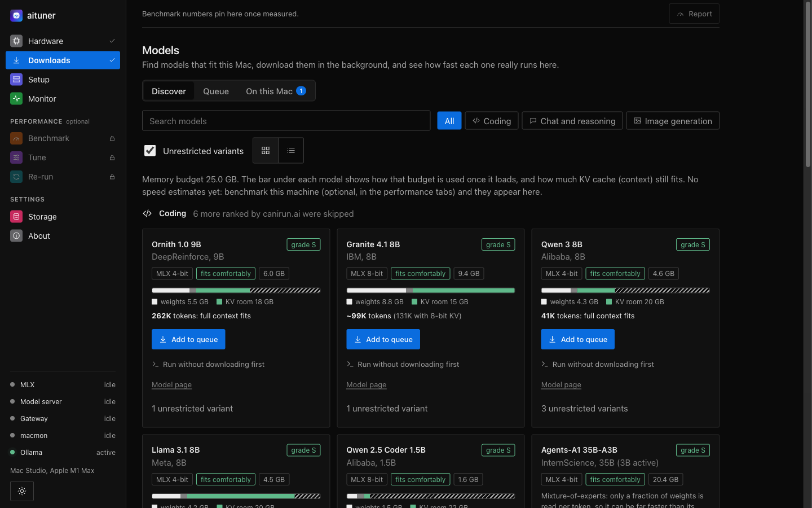Open the Setup sidebar icon
The image size is (812, 508).
point(16,80)
